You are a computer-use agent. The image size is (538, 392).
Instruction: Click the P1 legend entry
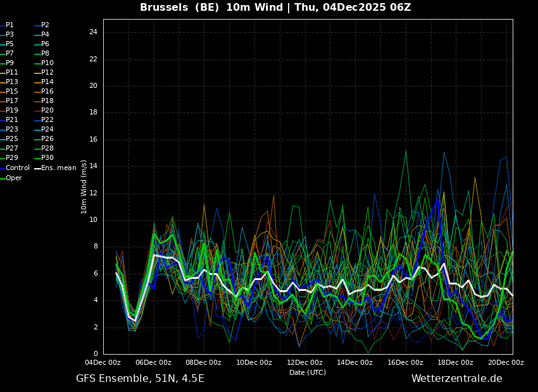(9, 25)
